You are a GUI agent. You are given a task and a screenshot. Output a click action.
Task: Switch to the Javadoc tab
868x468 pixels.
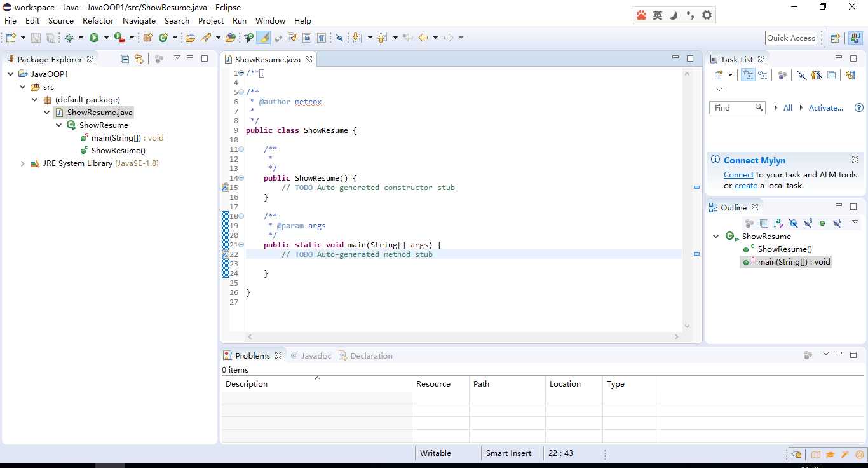(x=316, y=356)
